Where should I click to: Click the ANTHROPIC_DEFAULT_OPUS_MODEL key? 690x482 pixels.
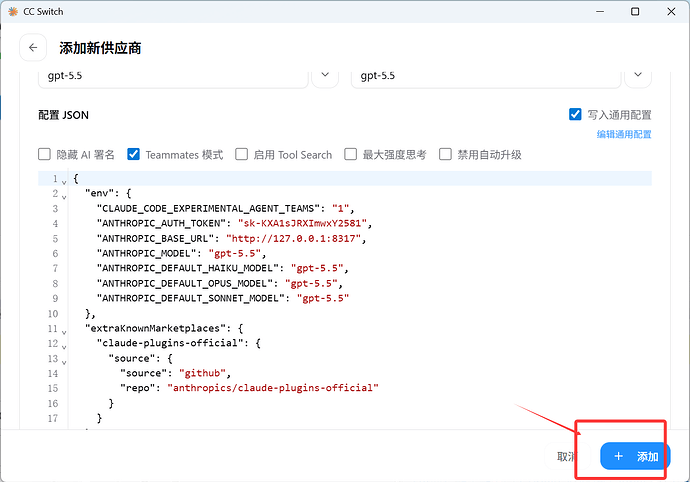[x=187, y=283]
